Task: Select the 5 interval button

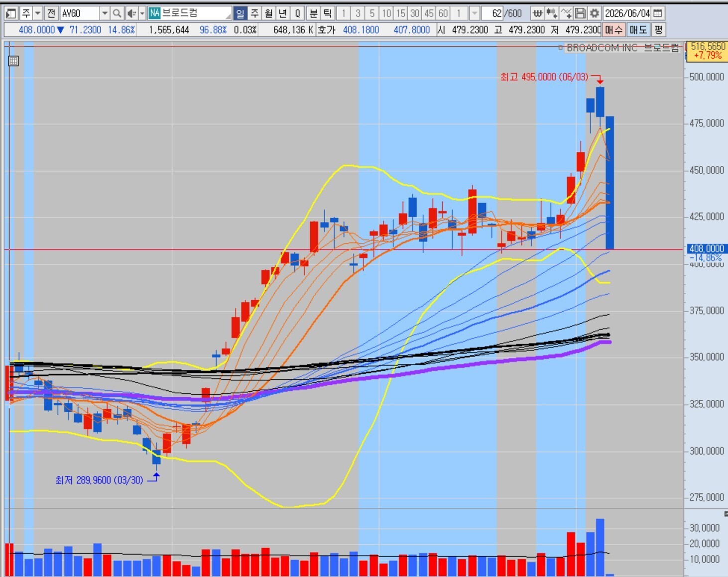Action: [372, 13]
